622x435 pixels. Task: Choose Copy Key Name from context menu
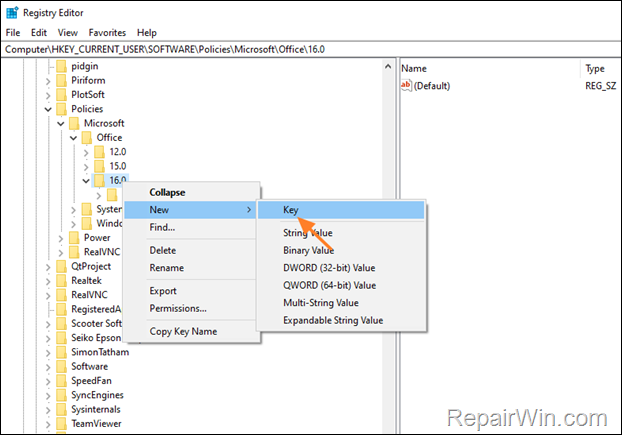click(191, 331)
